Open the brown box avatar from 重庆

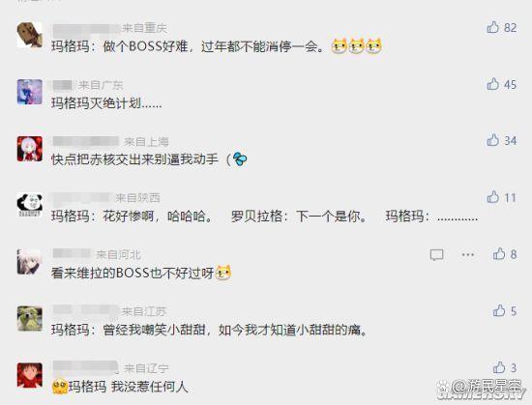pyautogui.click(x=30, y=35)
